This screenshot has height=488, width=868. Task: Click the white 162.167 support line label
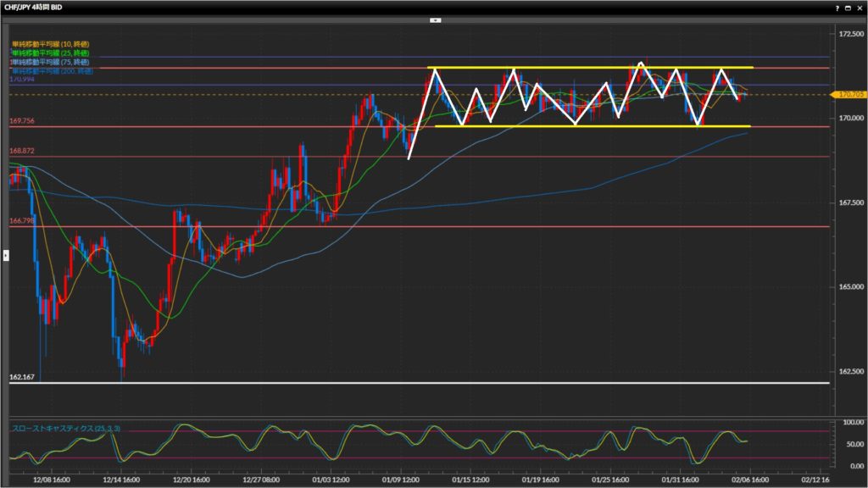coord(22,377)
